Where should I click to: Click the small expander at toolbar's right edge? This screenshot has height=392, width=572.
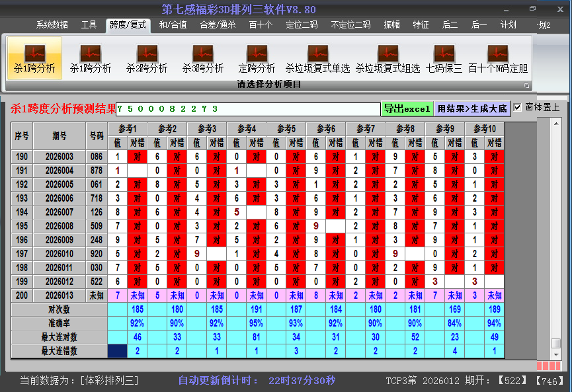point(527,85)
